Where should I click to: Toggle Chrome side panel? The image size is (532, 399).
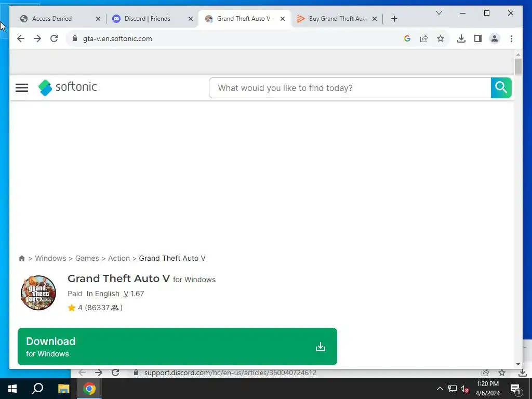point(478,38)
